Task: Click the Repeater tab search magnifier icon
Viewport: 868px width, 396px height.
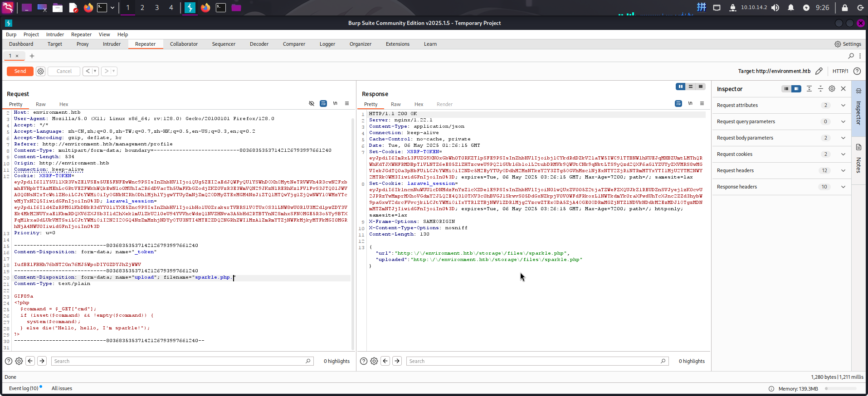Action: (x=851, y=56)
